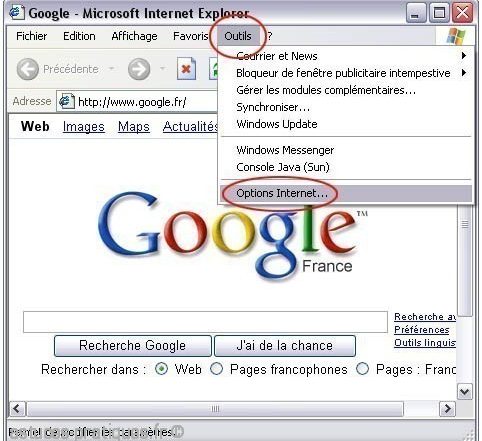Open dropdown arrow next to Précédente

[x=112, y=69]
